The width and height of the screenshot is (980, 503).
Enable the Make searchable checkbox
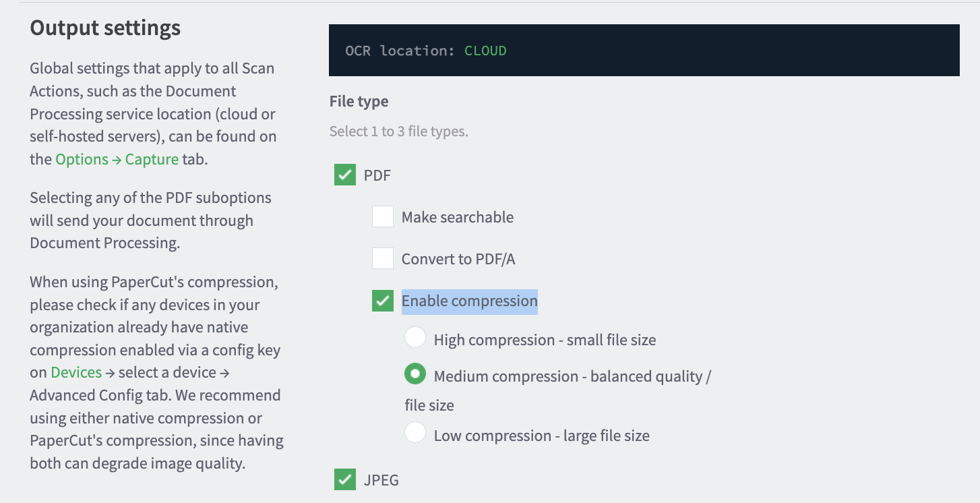(x=383, y=217)
